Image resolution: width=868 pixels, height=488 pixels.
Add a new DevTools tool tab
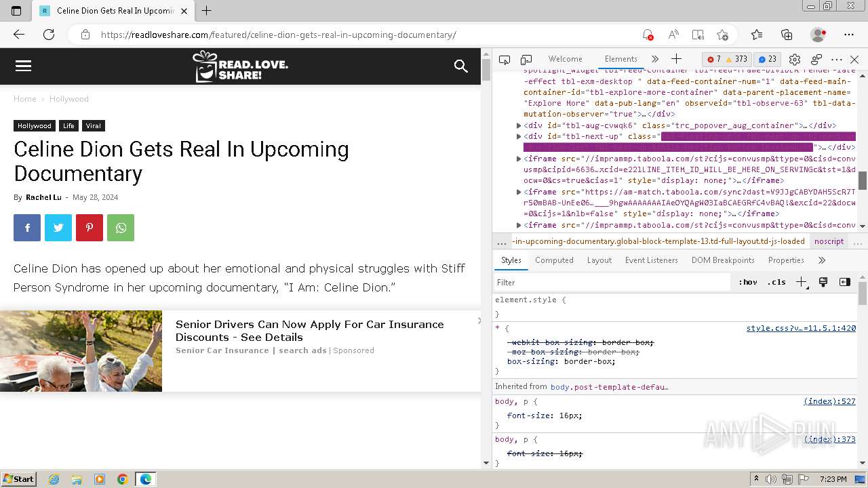tap(676, 60)
